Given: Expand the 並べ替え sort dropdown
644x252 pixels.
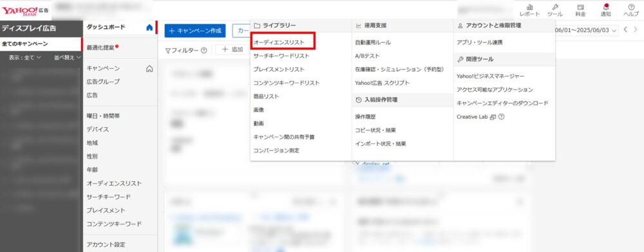Looking at the screenshot, I should [68, 58].
